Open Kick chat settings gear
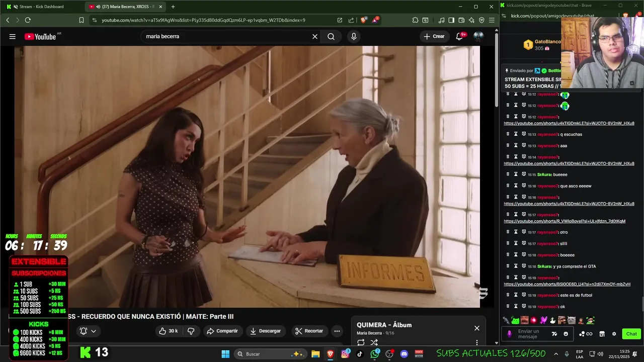 [614, 334]
